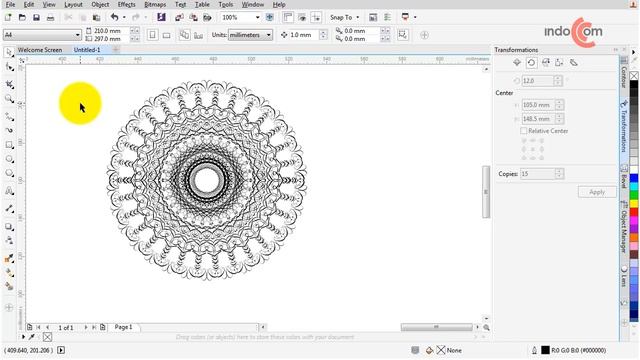Select the Text tool in the toolbox
Screen dimensions: 640x360
tap(9, 191)
